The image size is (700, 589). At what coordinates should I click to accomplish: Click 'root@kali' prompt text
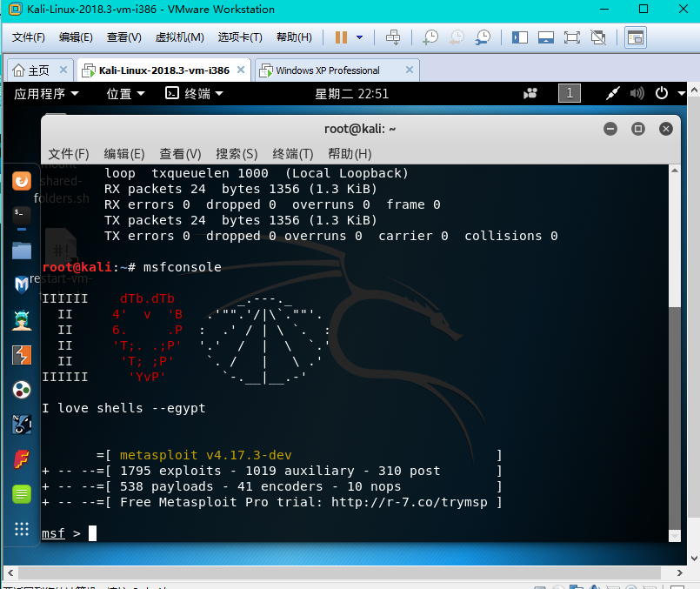[x=77, y=267]
